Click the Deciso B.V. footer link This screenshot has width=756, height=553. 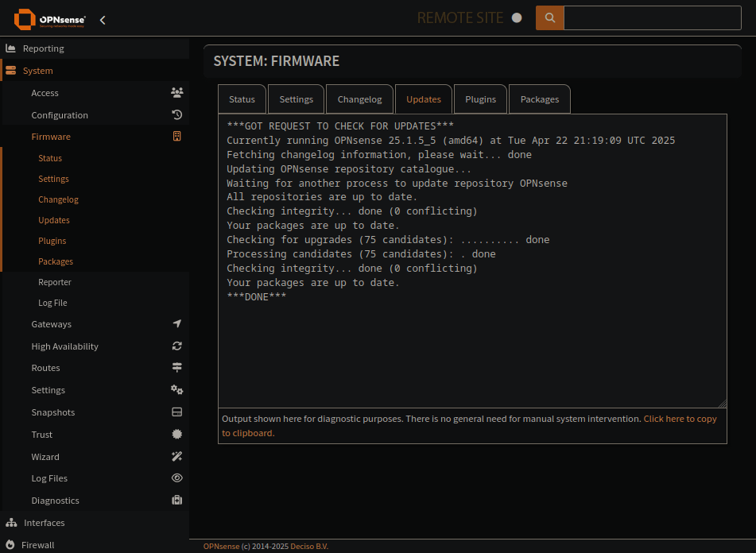point(309,547)
